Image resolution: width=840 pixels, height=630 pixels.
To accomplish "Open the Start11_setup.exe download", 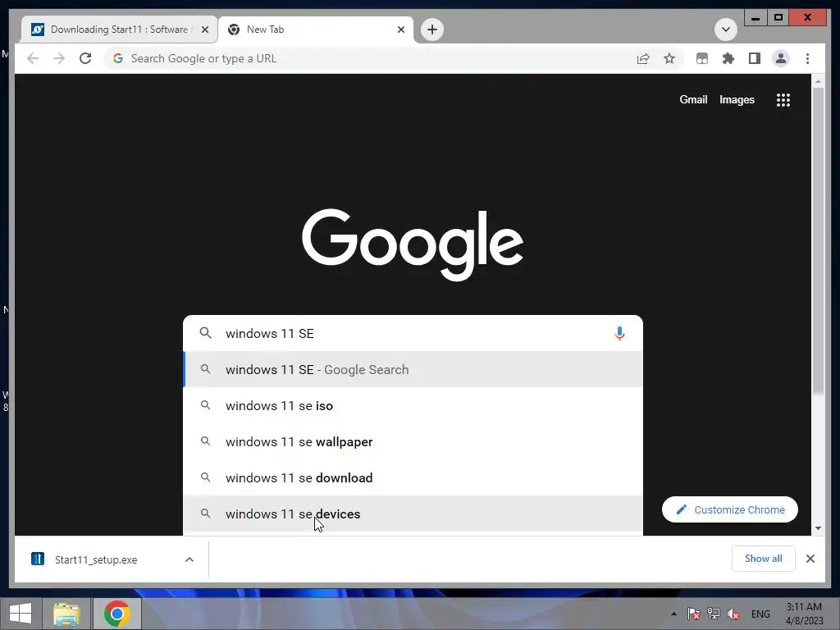I will 96,559.
